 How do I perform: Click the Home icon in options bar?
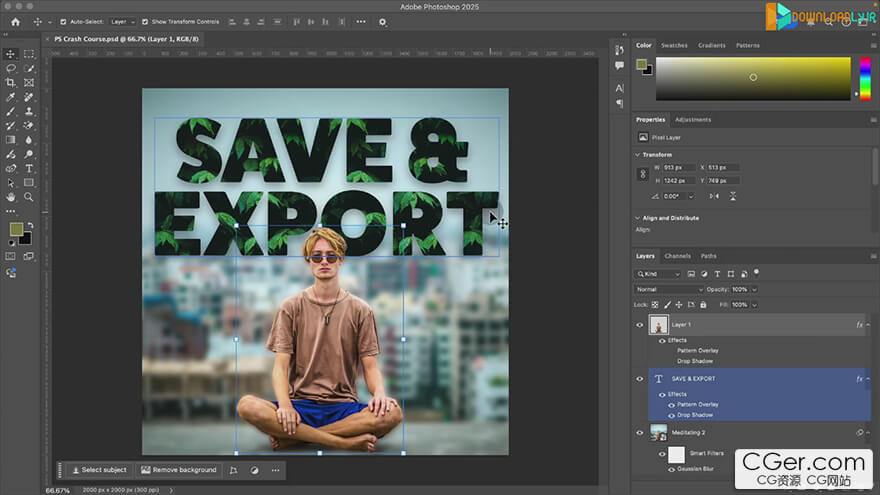[x=14, y=21]
